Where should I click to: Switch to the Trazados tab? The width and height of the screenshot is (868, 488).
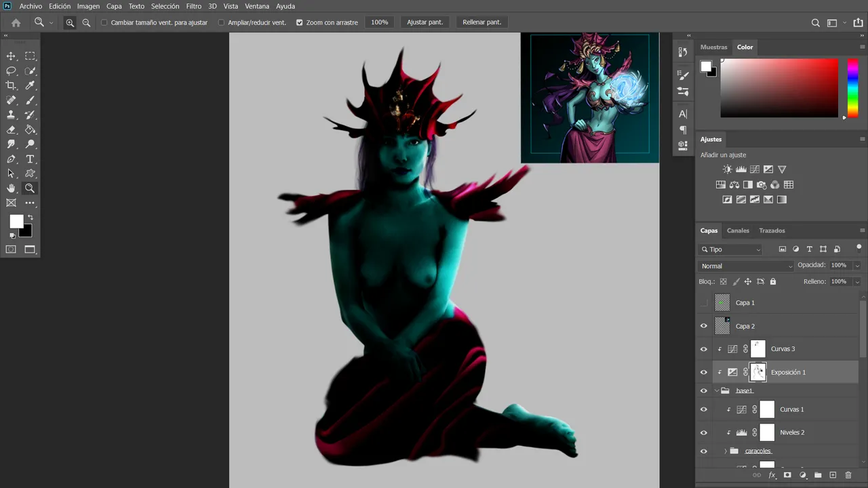coord(772,230)
